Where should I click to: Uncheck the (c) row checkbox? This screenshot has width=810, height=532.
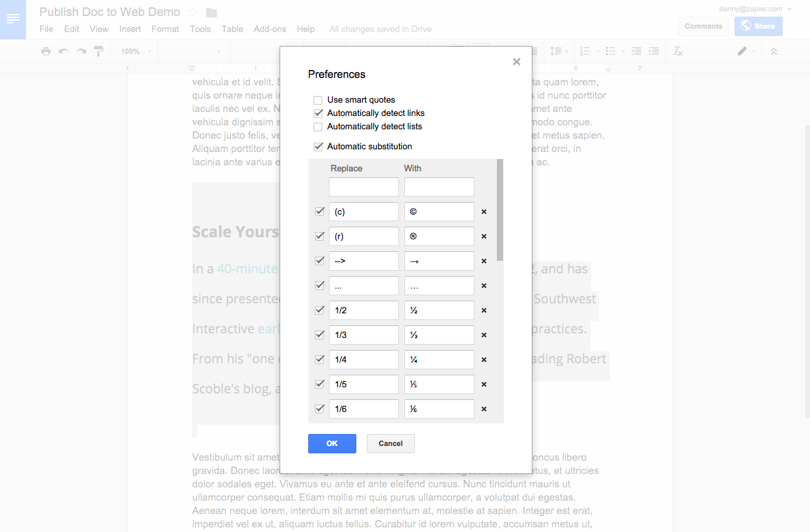pos(320,212)
